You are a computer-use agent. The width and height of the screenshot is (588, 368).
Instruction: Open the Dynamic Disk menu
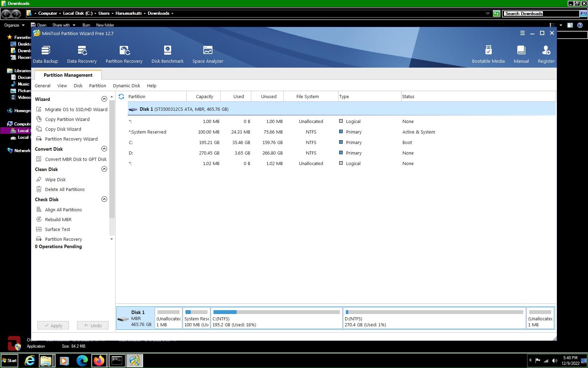tap(126, 86)
